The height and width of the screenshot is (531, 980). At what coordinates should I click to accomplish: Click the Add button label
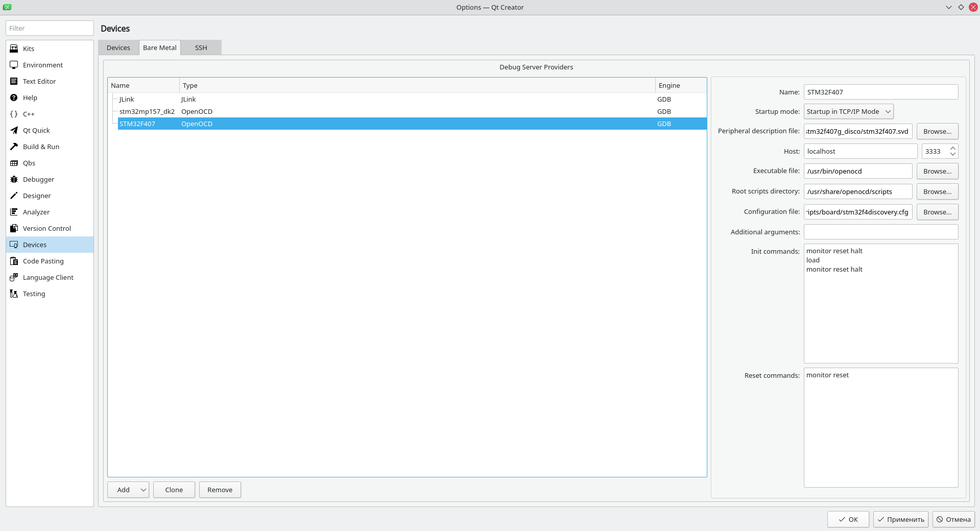pos(123,490)
